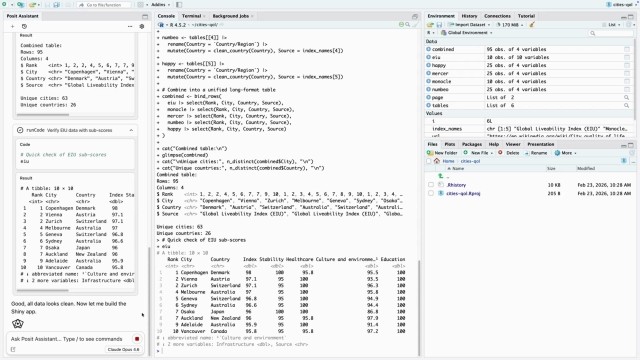Viewport: 640px width, 360px height.
Task: Switch to the Viewer tab
Action: click(x=513, y=144)
